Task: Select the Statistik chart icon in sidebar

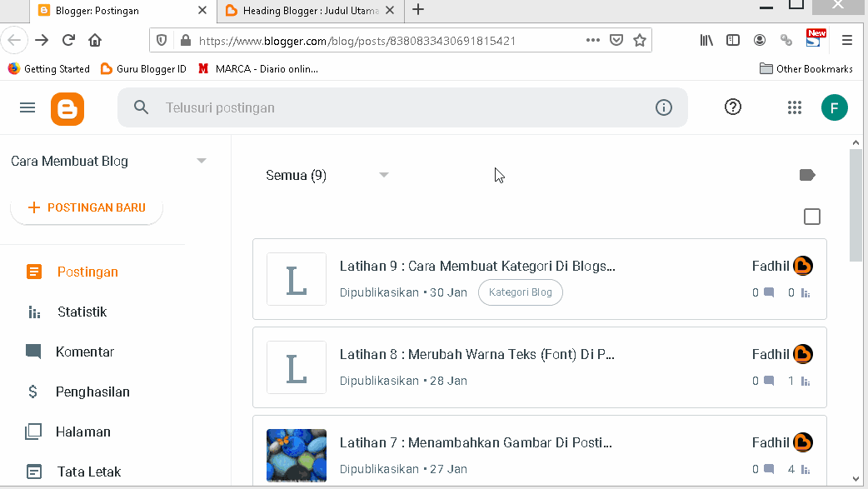Action: point(33,312)
